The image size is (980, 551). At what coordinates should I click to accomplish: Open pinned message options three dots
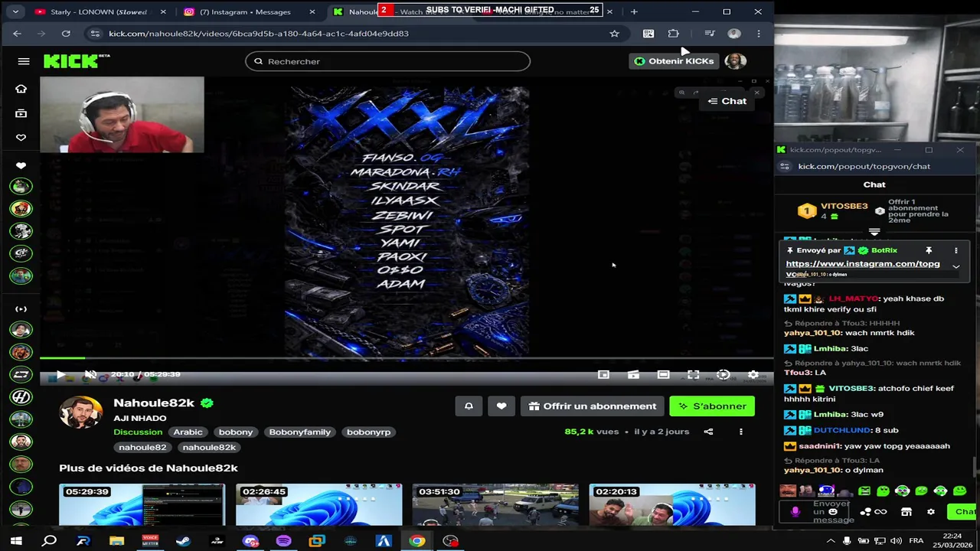pyautogui.click(x=955, y=250)
